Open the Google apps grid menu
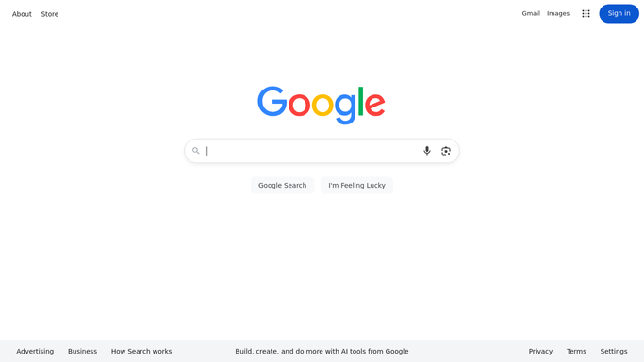 point(586,13)
